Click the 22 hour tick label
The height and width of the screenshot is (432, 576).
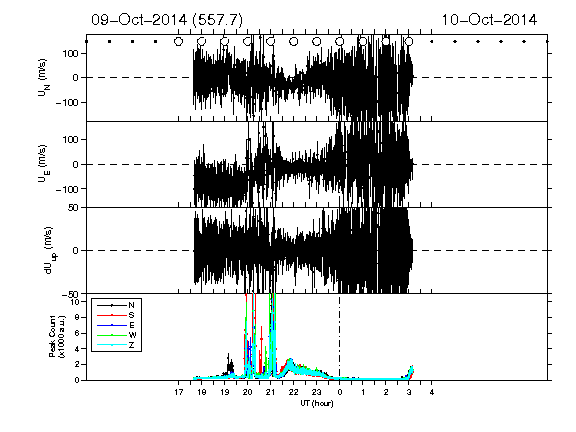(x=294, y=392)
